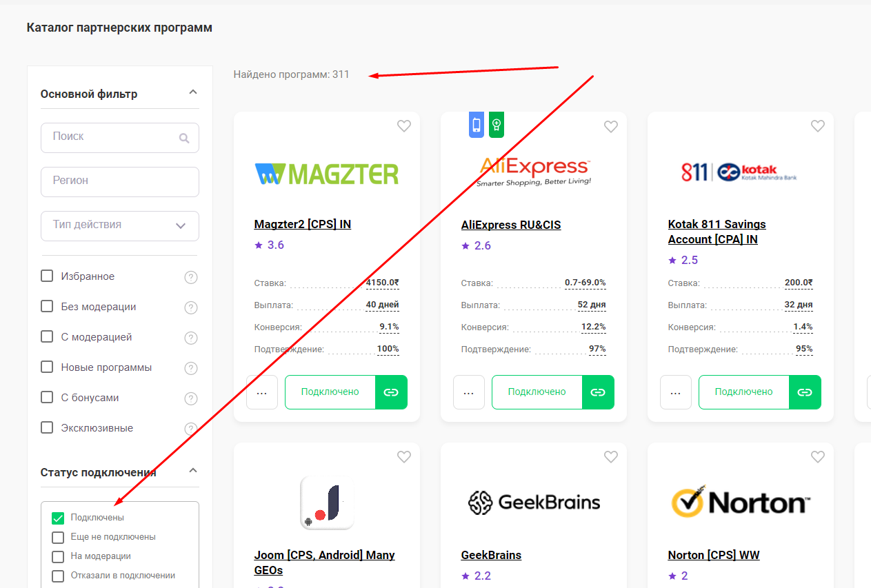Open Тип действия dropdown
This screenshot has width=871, height=588.
[x=120, y=225]
